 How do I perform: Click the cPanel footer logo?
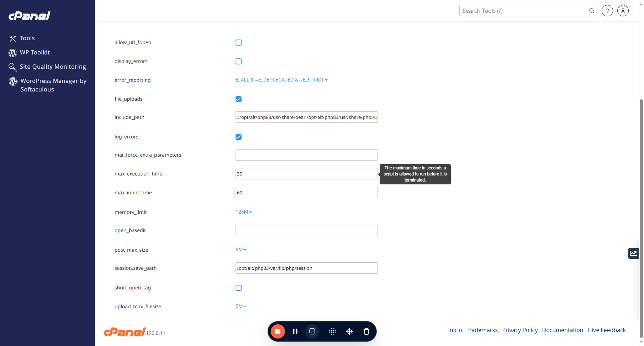125,332
